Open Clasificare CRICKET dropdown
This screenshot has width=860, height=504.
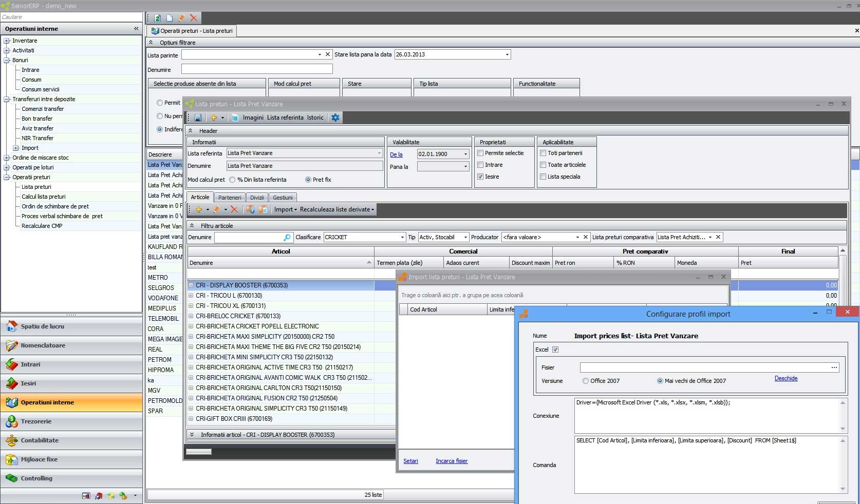pyautogui.click(x=402, y=237)
